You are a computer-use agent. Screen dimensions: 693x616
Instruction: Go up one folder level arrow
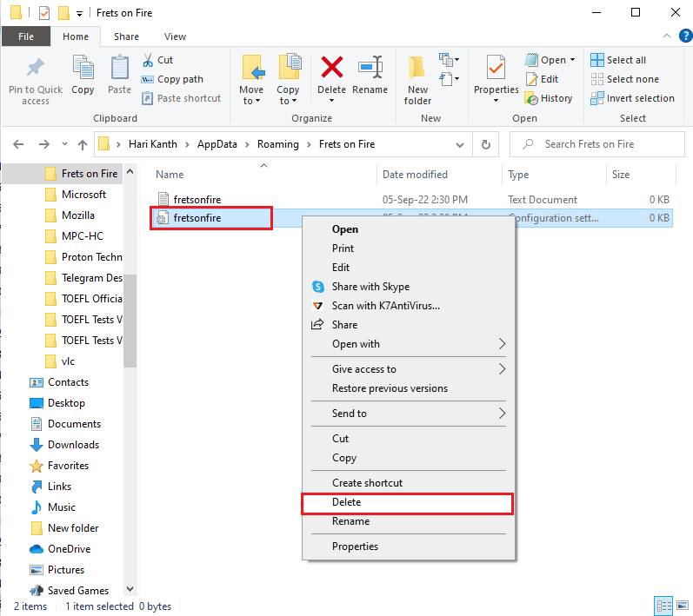83,144
